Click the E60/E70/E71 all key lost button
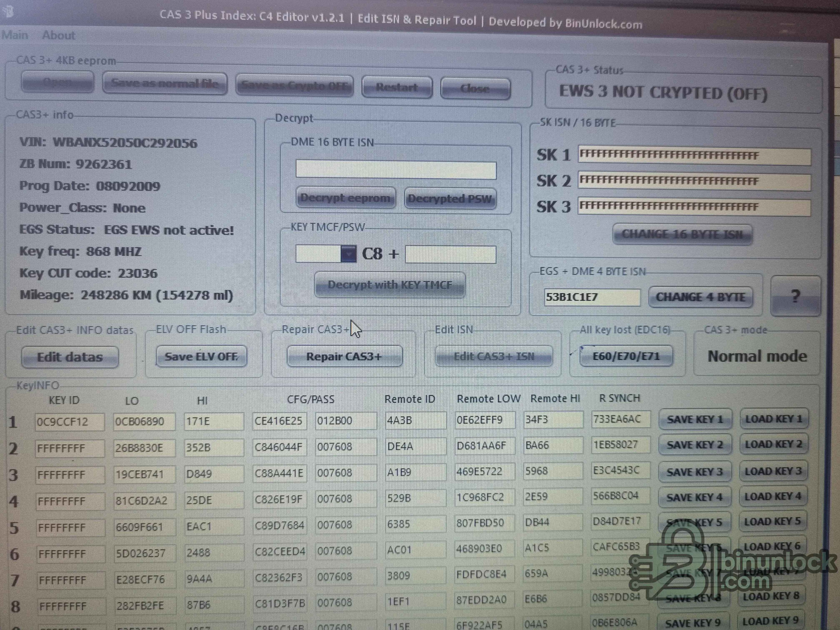The height and width of the screenshot is (630, 840). pos(626,356)
